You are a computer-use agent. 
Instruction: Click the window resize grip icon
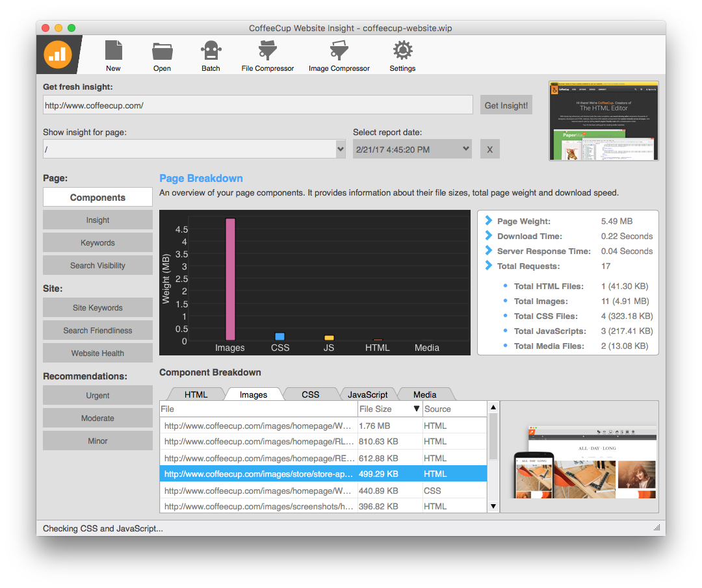pos(656,528)
